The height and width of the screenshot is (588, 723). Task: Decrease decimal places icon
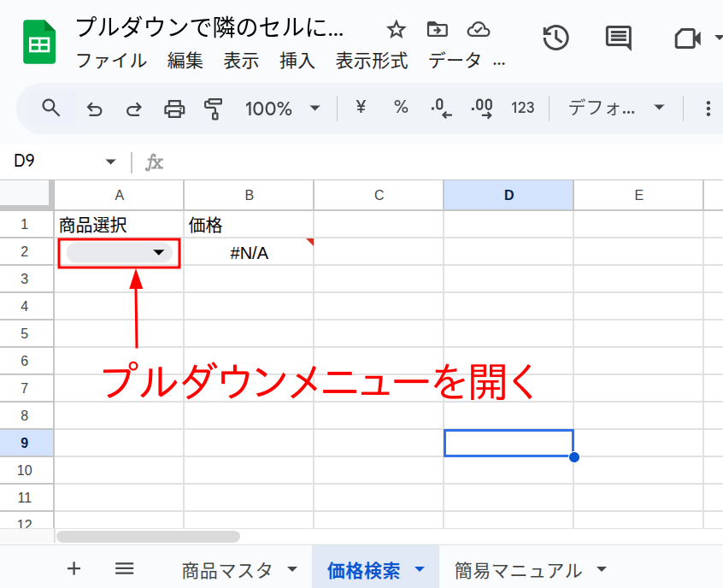[x=440, y=109]
